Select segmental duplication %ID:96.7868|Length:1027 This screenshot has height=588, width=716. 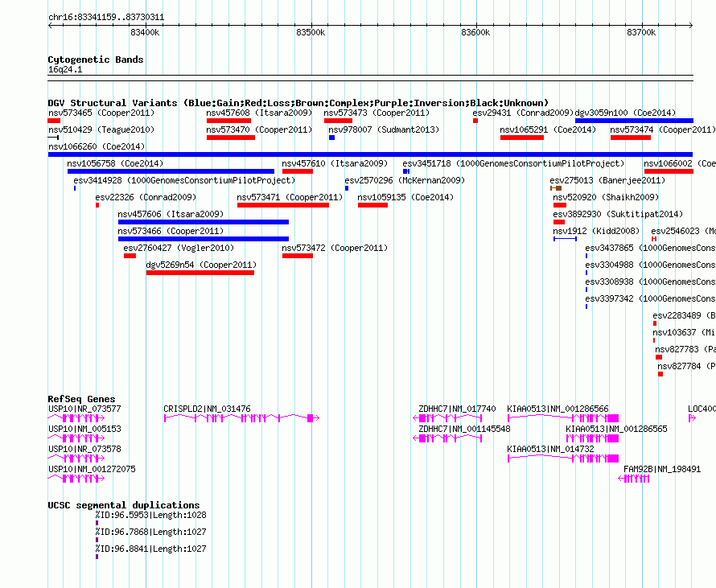click(x=150, y=532)
